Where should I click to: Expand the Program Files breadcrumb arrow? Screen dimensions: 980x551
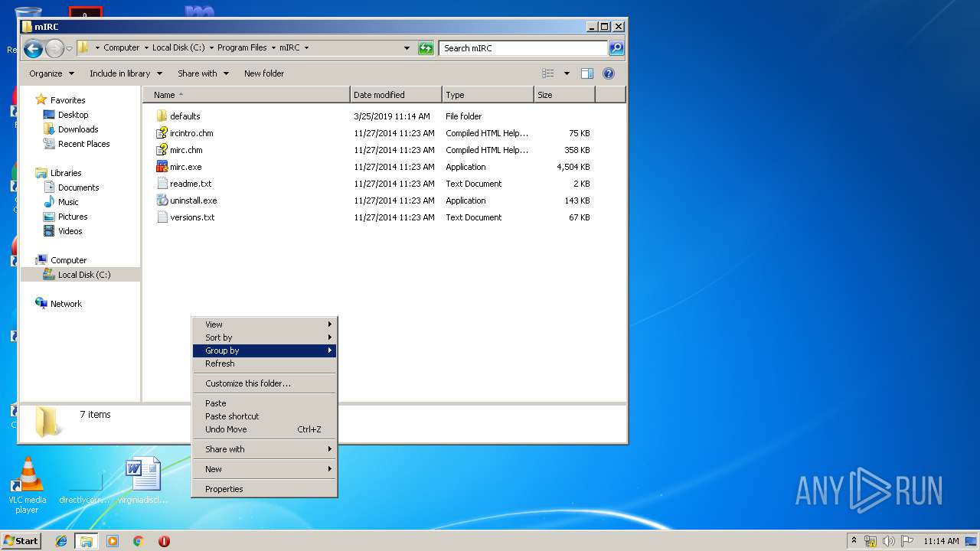(273, 47)
